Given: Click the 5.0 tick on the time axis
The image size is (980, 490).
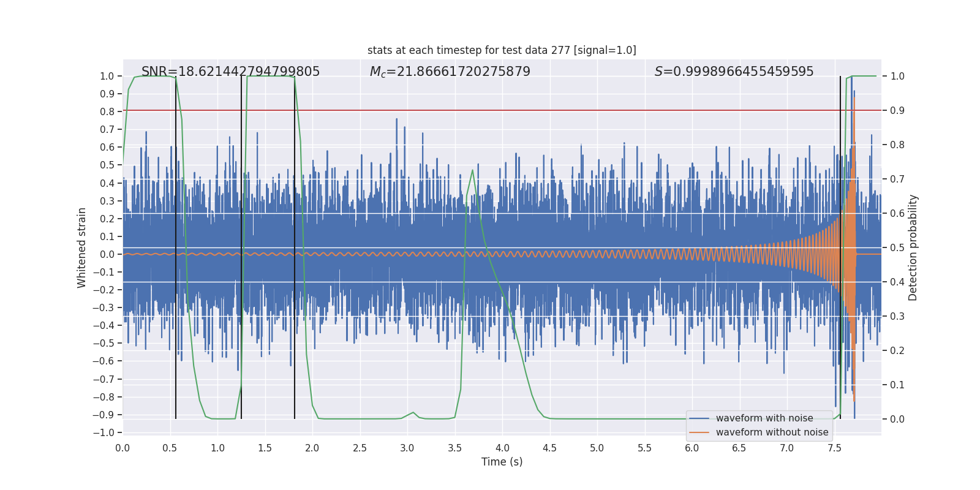Looking at the screenshot, I should 597,448.
